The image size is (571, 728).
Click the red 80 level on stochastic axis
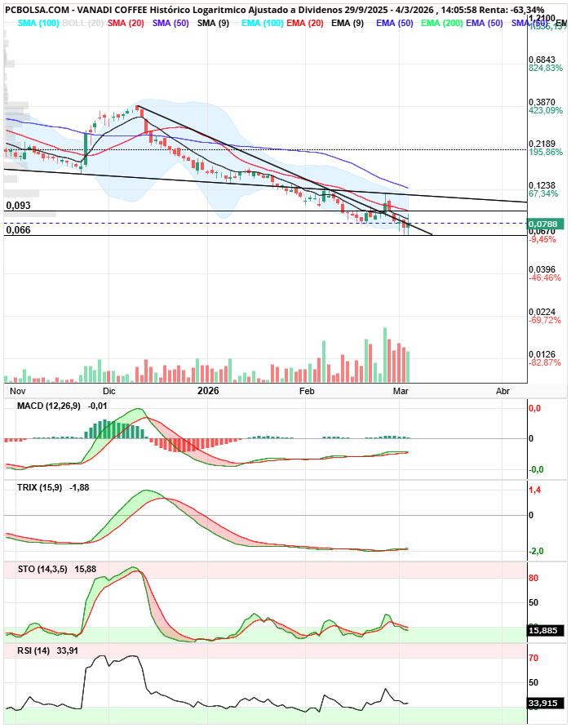533,578
